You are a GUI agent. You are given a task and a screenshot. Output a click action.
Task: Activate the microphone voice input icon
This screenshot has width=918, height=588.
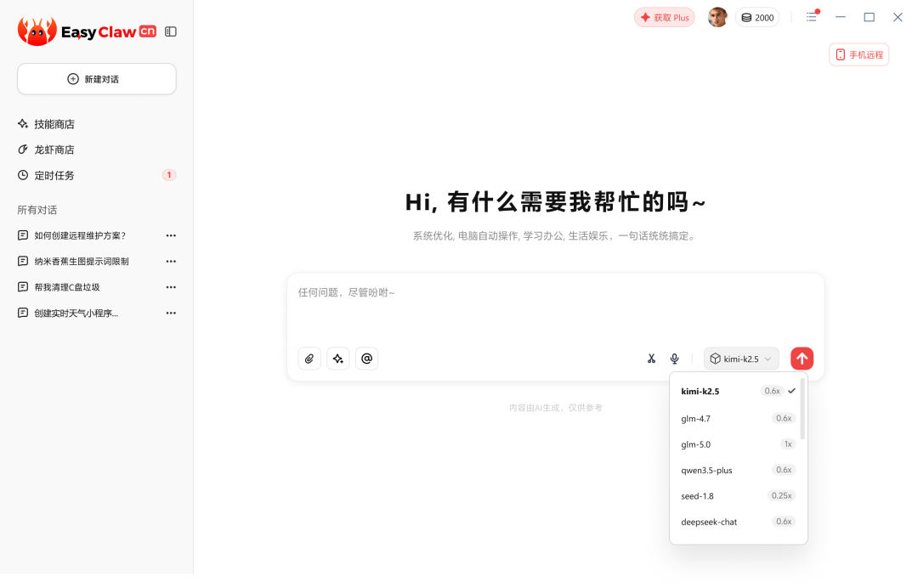tap(674, 358)
